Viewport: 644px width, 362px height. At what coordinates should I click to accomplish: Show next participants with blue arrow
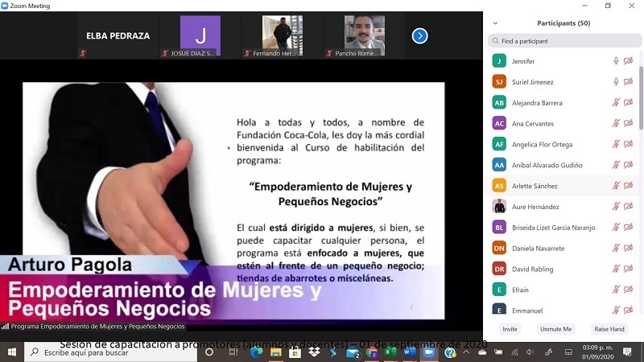coord(419,35)
